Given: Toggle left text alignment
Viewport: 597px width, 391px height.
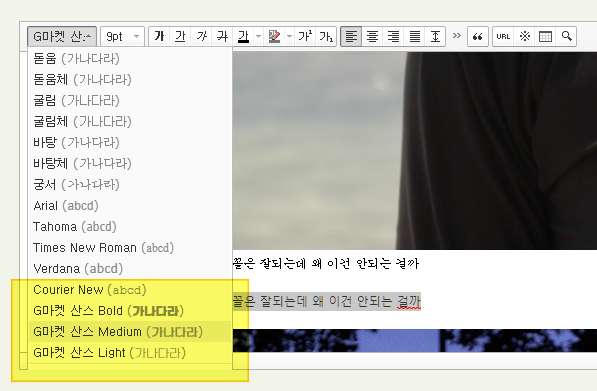Looking at the screenshot, I should [351, 37].
